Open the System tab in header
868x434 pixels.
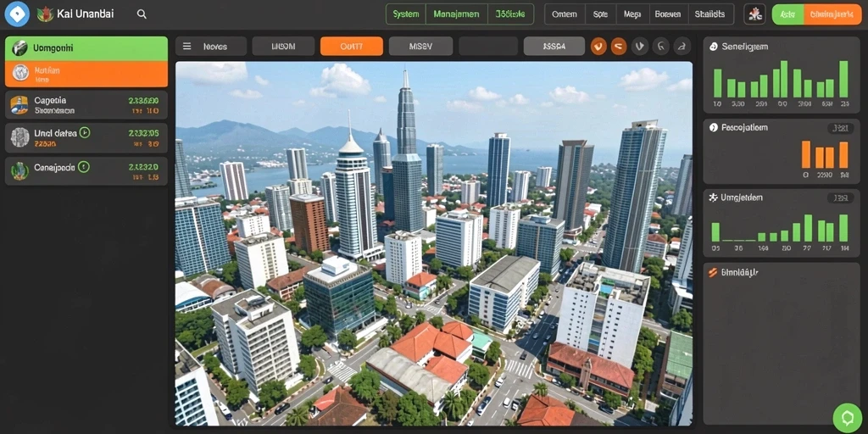click(406, 14)
